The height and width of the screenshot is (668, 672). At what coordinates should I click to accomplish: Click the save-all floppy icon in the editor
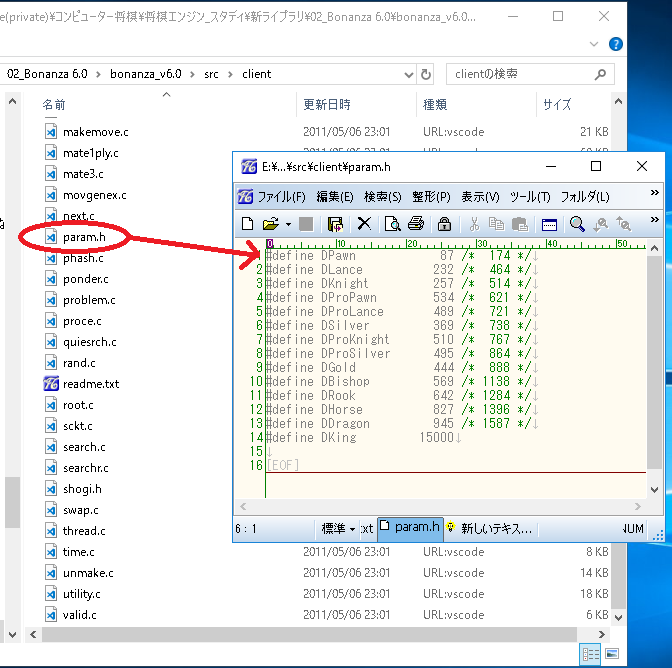click(335, 224)
